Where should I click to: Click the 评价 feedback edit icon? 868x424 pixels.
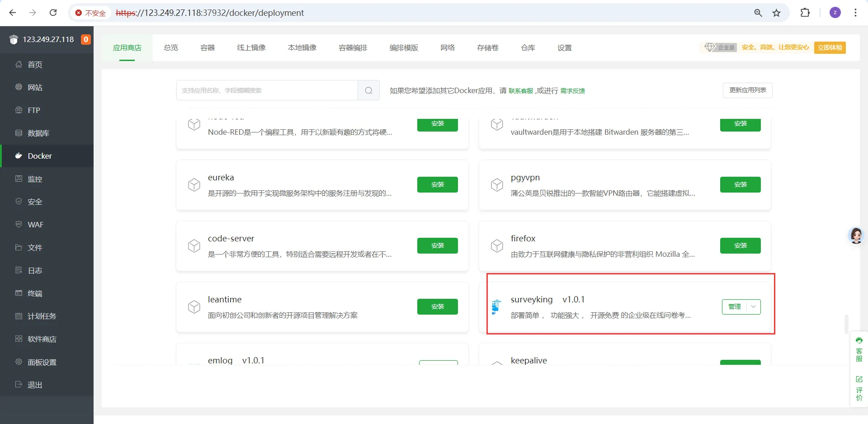859,379
